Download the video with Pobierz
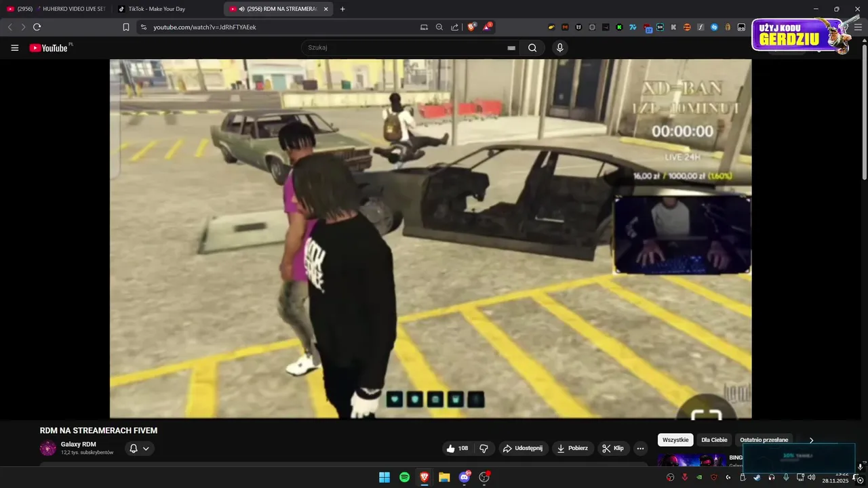Image resolution: width=868 pixels, height=488 pixels. [573, 448]
